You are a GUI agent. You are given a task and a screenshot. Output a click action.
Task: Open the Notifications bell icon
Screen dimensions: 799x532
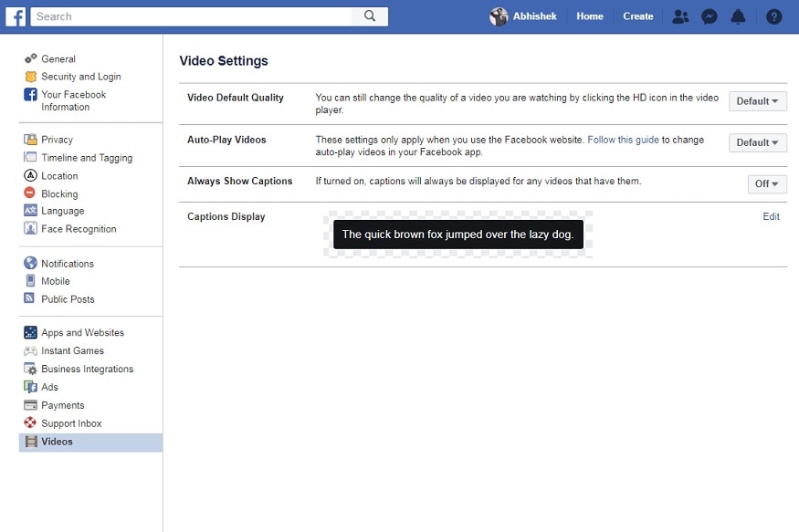[738, 16]
